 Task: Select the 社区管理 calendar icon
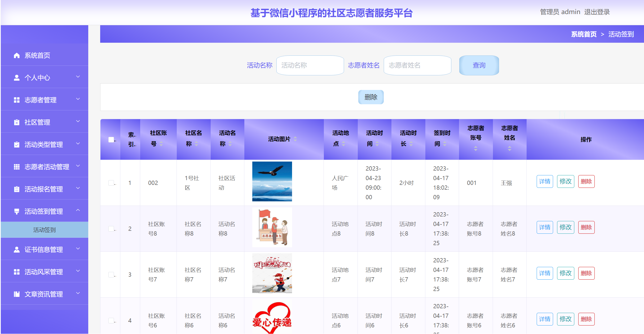(17, 122)
